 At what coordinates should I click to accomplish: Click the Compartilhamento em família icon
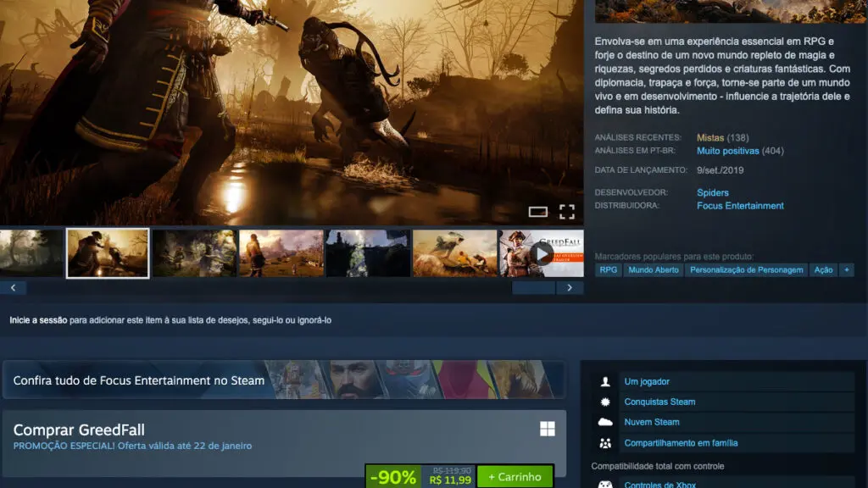coord(604,442)
